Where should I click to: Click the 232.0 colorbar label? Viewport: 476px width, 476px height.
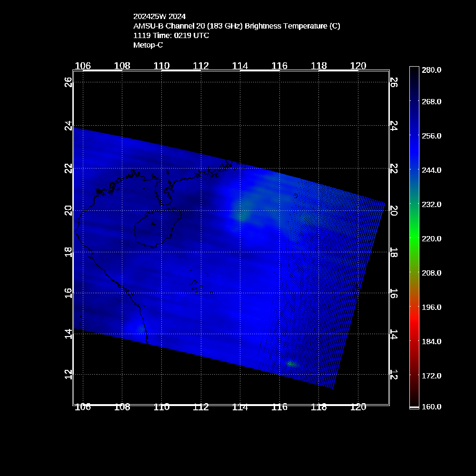(431, 205)
